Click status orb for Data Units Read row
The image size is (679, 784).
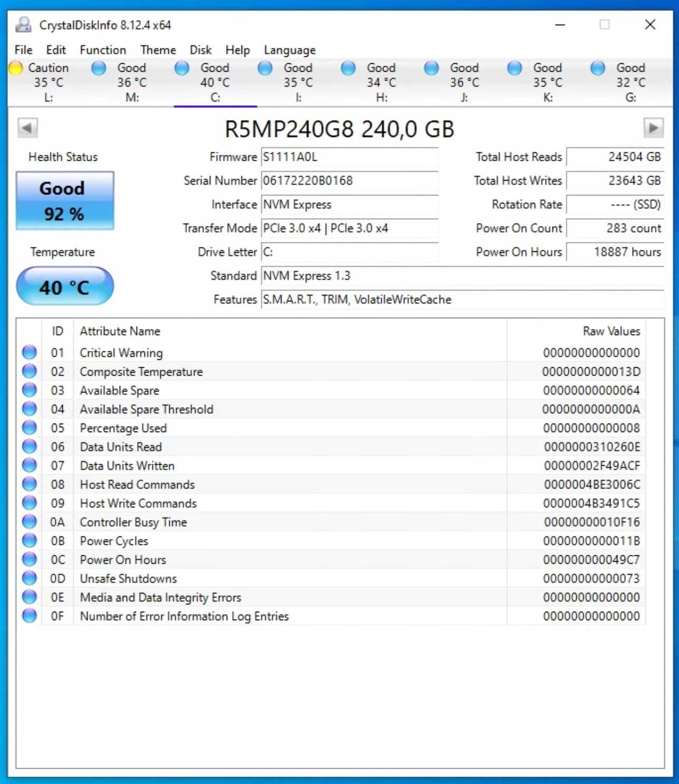(x=30, y=446)
